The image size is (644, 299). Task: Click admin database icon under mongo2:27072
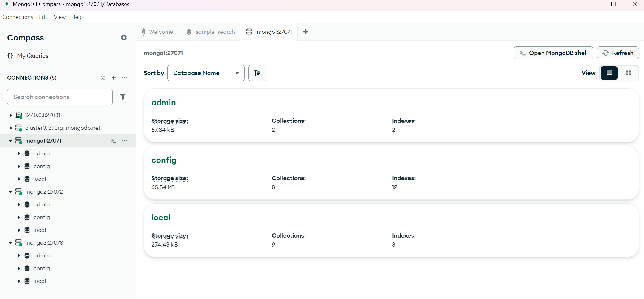coord(27,204)
